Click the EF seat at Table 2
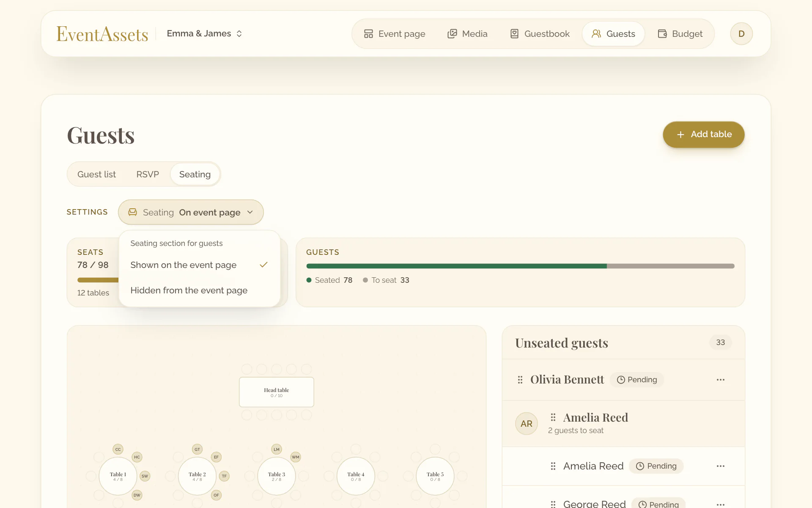The height and width of the screenshot is (508, 812). pos(216,457)
